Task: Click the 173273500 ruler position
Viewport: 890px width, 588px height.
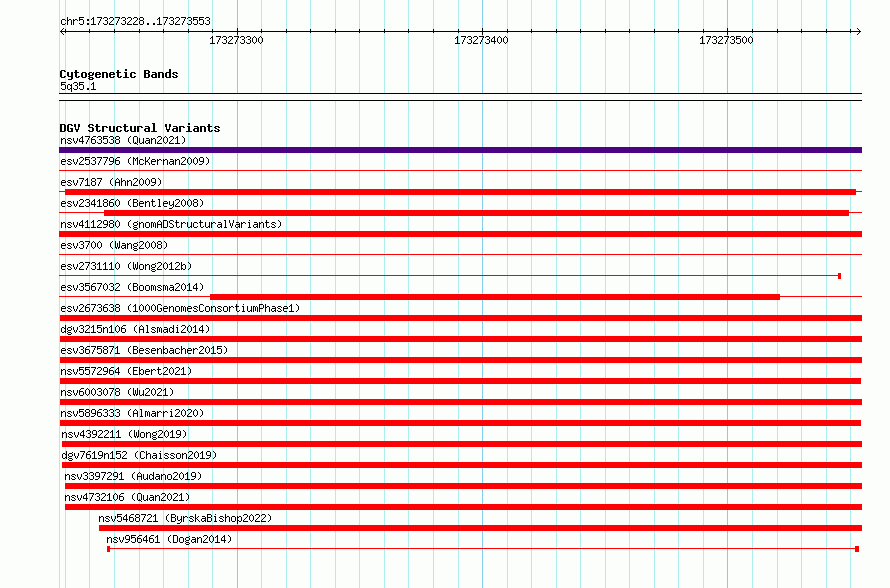Action: point(726,40)
